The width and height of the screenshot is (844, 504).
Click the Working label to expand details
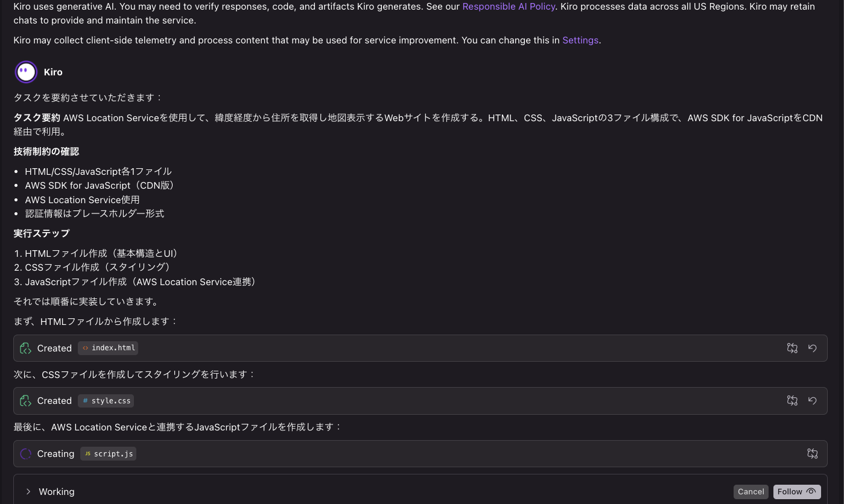[x=57, y=491]
